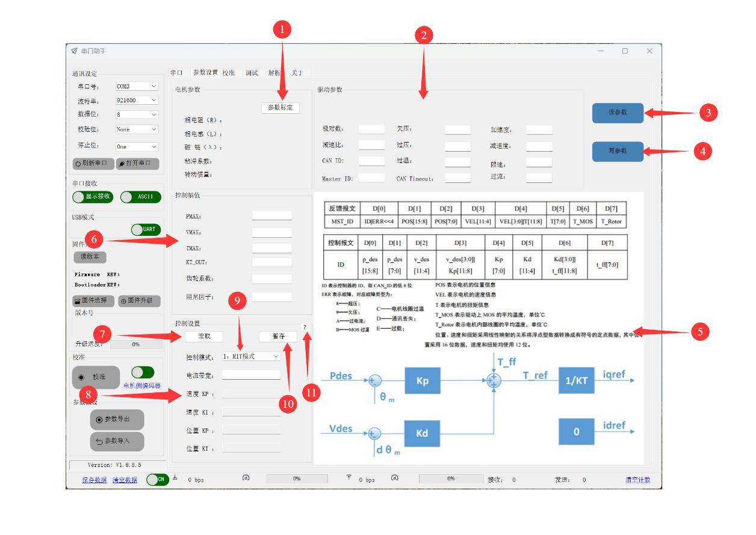
Task: Click the blue 读参数 button
Action: coord(618,113)
